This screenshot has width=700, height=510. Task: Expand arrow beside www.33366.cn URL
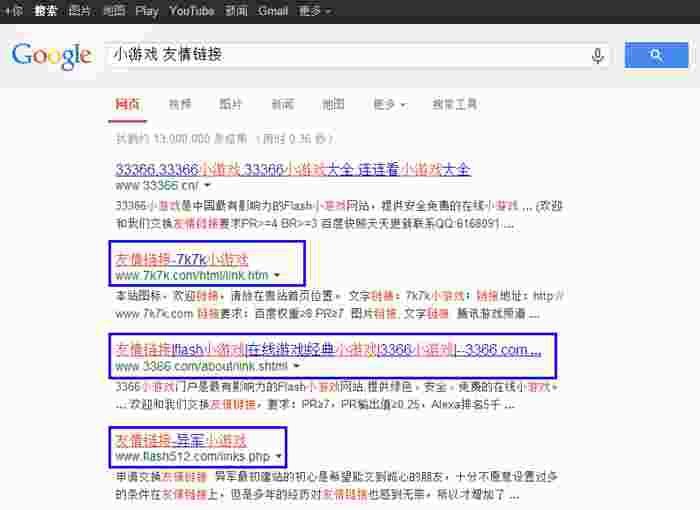[208, 185]
